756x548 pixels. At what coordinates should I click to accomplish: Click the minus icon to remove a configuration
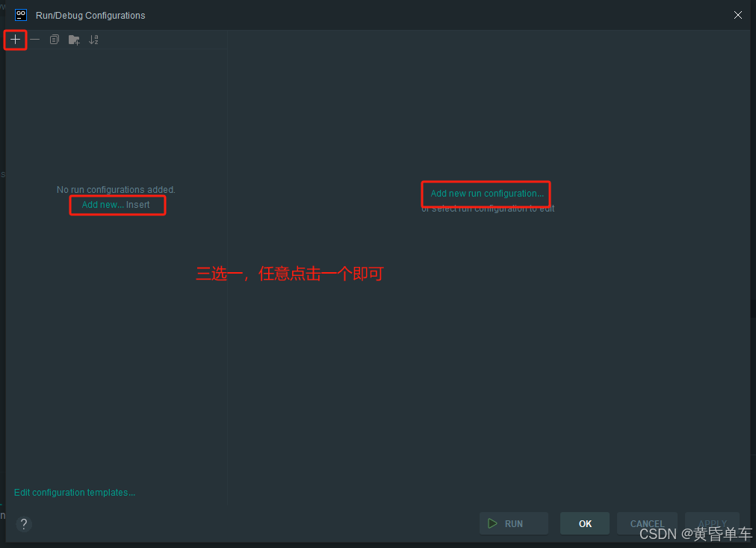click(x=34, y=39)
